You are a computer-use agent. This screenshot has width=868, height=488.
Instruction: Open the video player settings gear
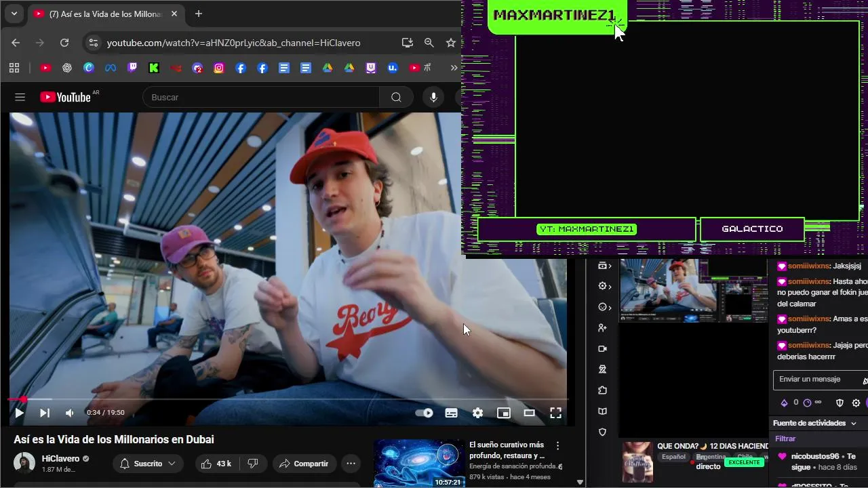click(x=477, y=413)
